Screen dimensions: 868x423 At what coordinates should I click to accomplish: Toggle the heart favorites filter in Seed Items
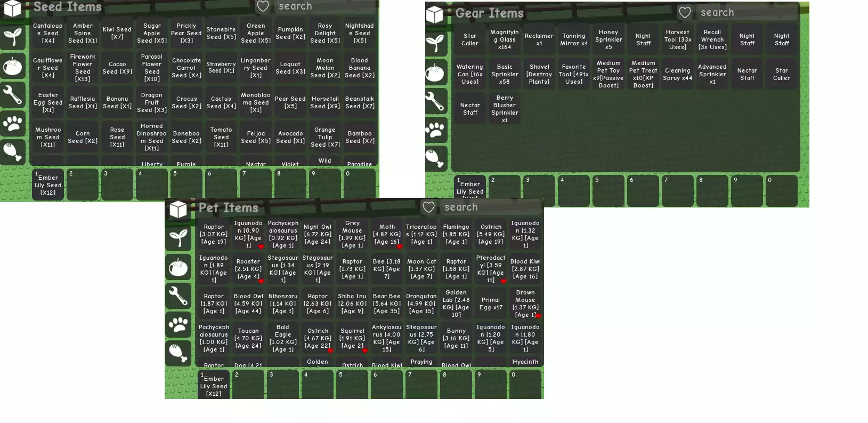click(263, 6)
